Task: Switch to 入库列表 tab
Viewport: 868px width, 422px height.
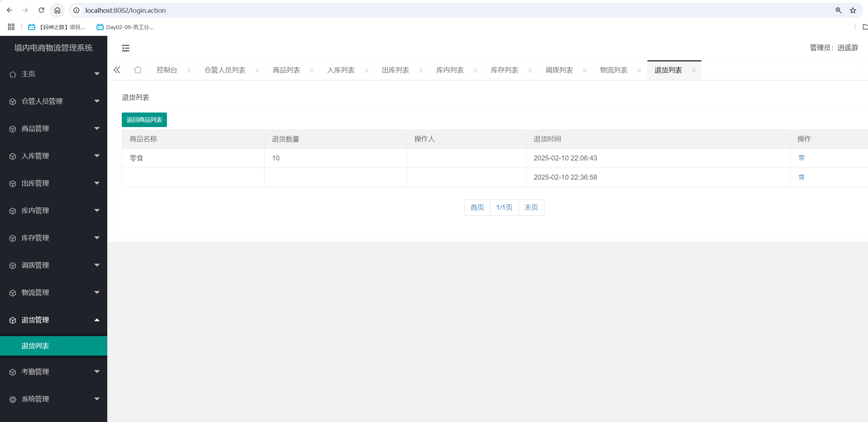Action: click(x=341, y=70)
